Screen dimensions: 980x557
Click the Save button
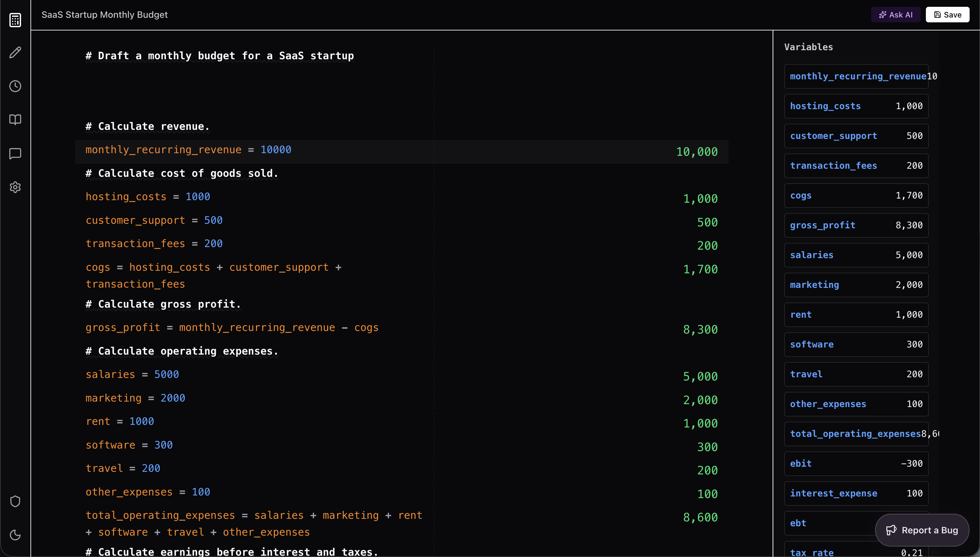coord(948,15)
